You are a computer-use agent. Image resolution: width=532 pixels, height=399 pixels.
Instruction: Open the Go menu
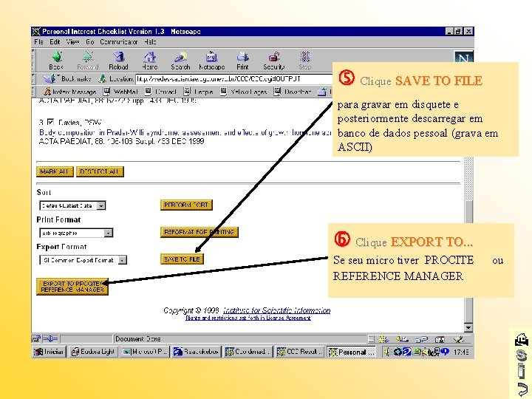pos(90,42)
